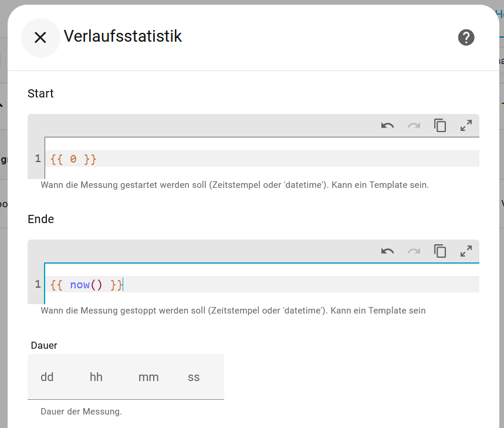Expand Start editor to fullscreen
The width and height of the screenshot is (504, 428).
(x=466, y=125)
